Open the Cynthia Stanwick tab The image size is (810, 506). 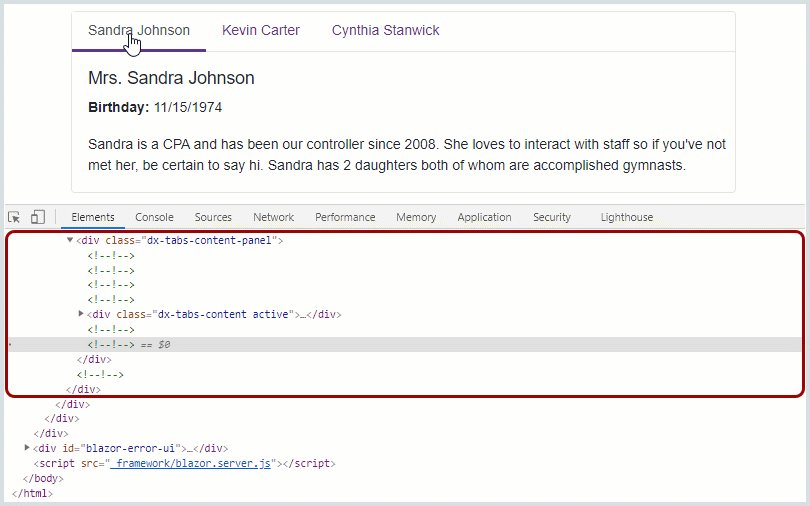[385, 30]
